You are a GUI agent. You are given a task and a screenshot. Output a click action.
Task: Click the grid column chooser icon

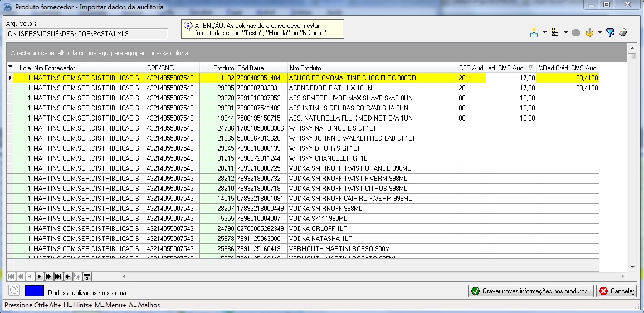[10, 68]
